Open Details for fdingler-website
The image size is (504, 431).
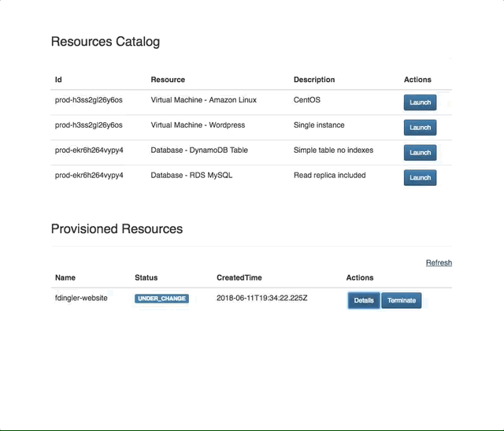tap(364, 300)
